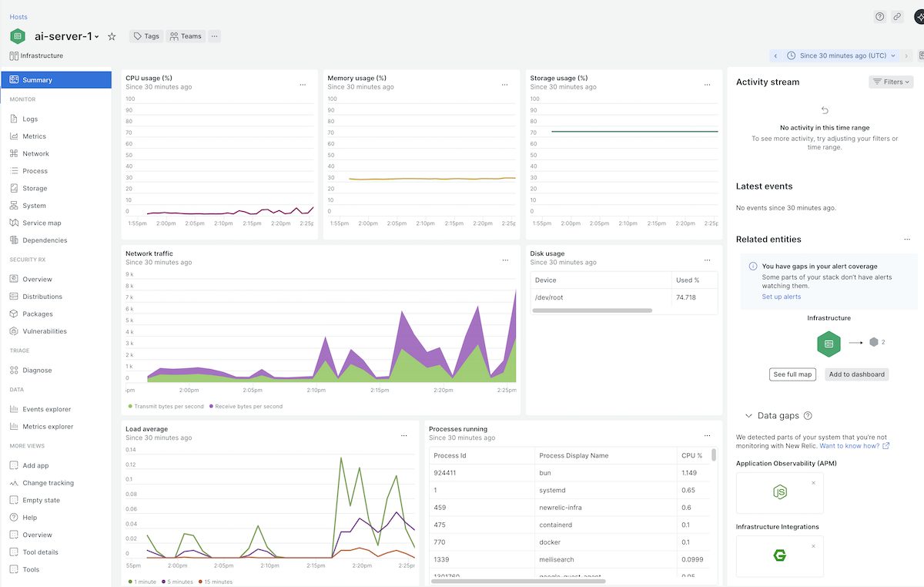Select Metrics in the Monitor menu
924x587 pixels.
[34, 136]
